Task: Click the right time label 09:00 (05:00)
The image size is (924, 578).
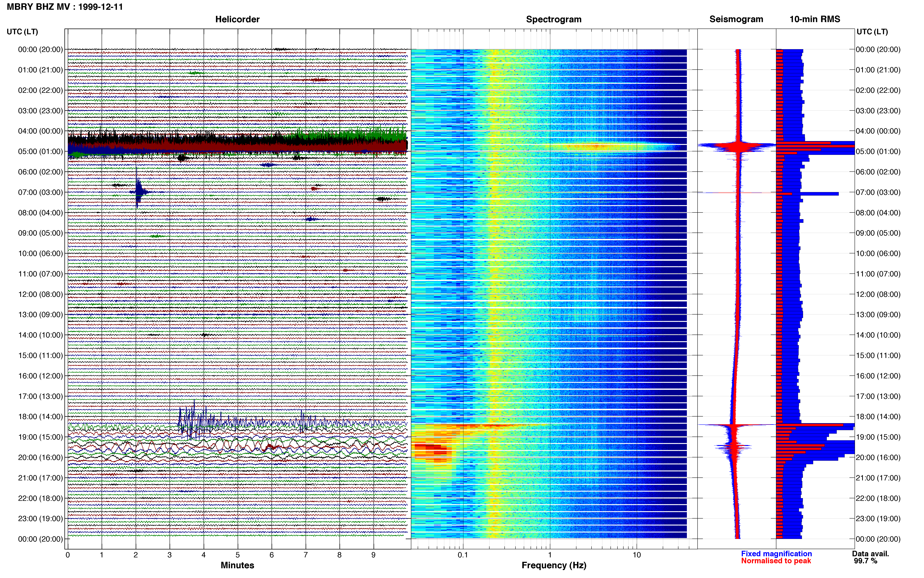Action: click(x=878, y=233)
